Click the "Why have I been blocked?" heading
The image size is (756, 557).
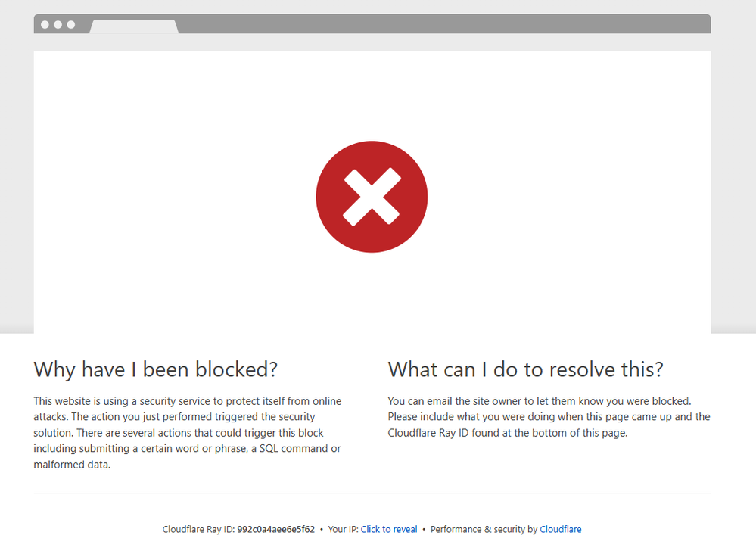click(x=155, y=369)
